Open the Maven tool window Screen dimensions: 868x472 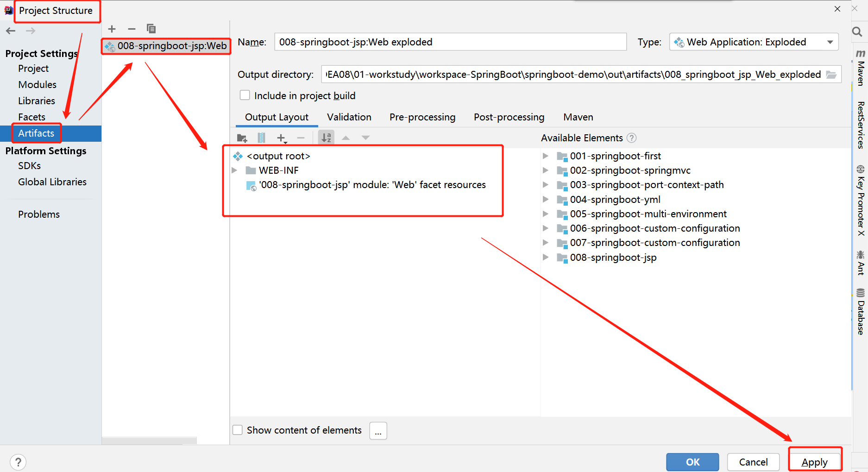(861, 68)
